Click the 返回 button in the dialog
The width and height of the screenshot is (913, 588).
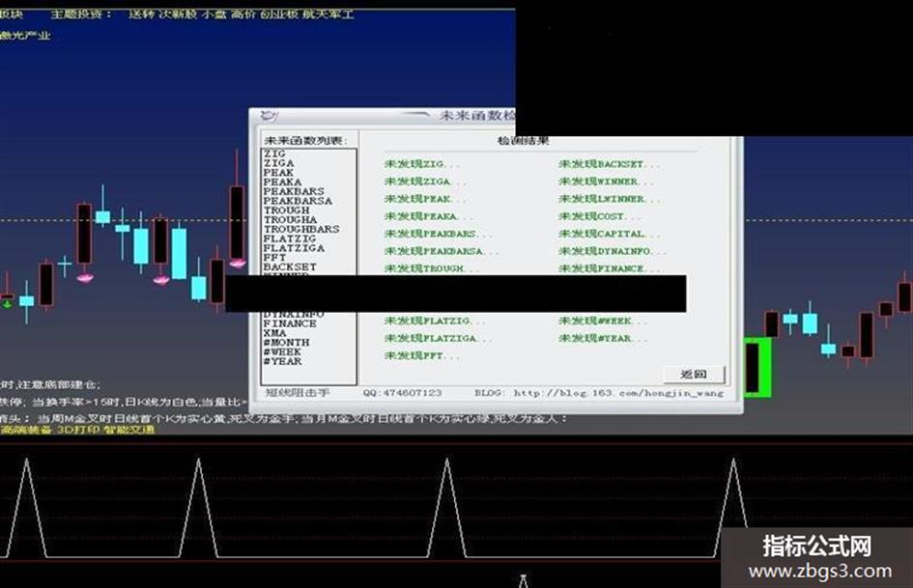pos(694,375)
